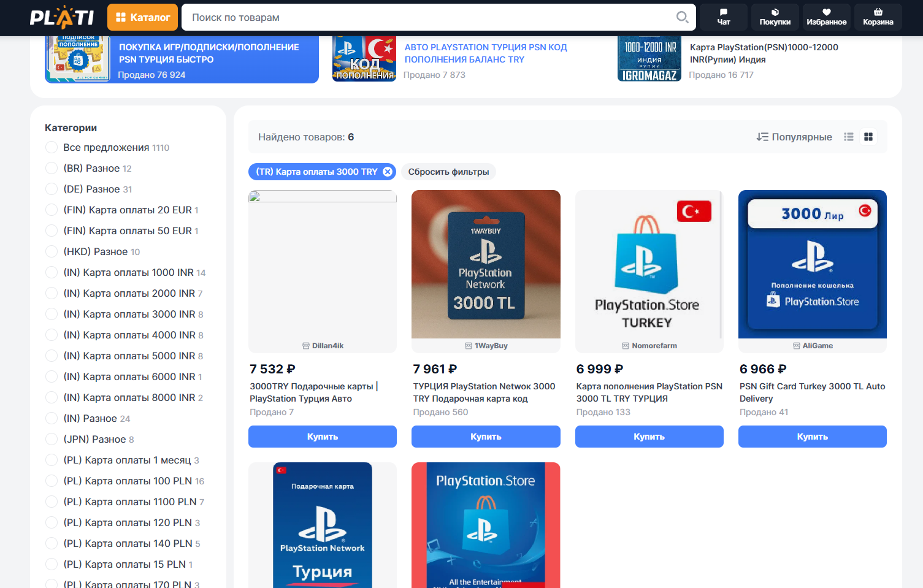923x588 pixels.
Task: Remove the (TR) Карта оплаты 3000 TRY filter
Action: pos(388,172)
